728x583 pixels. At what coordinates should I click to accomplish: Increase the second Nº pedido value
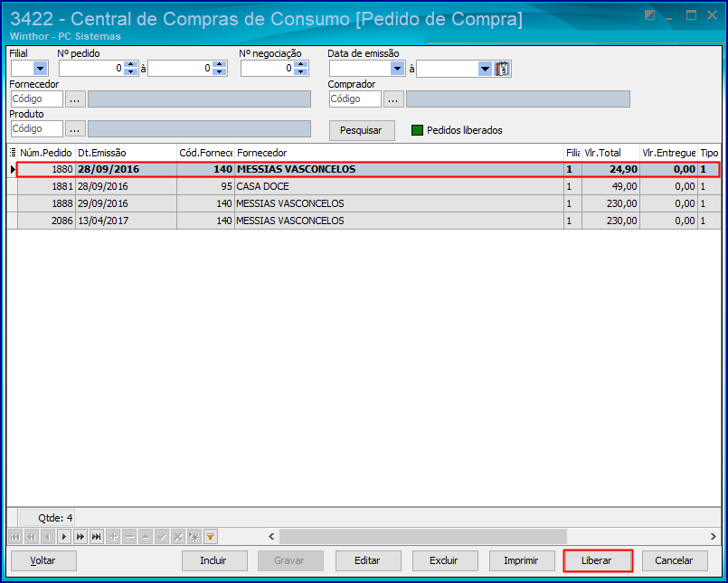(x=220, y=65)
